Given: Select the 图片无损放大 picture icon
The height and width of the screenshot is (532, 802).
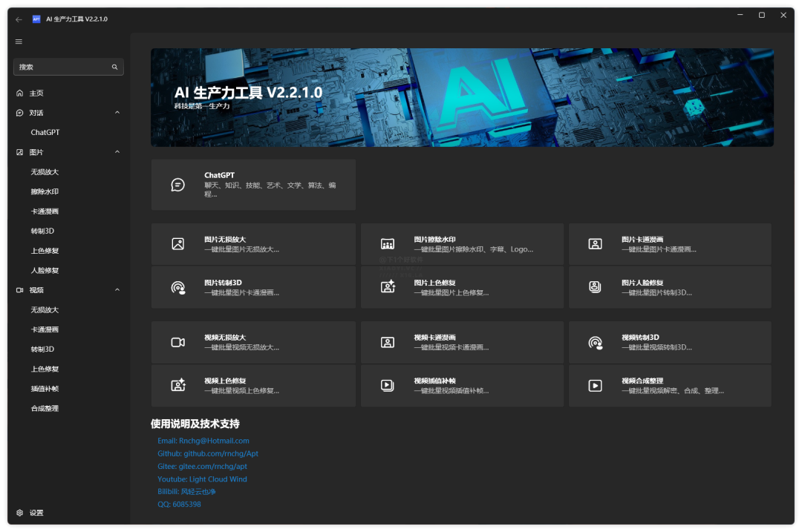Looking at the screenshot, I should click(x=177, y=243).
